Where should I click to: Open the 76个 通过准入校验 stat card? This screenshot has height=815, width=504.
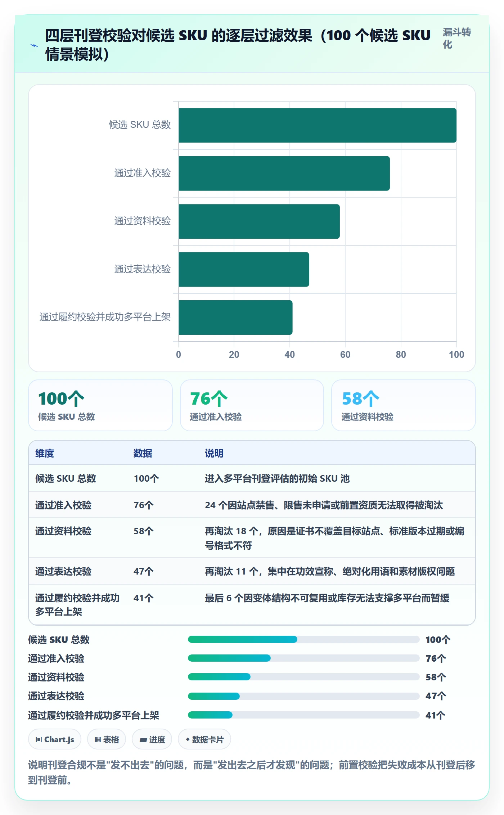252,405
